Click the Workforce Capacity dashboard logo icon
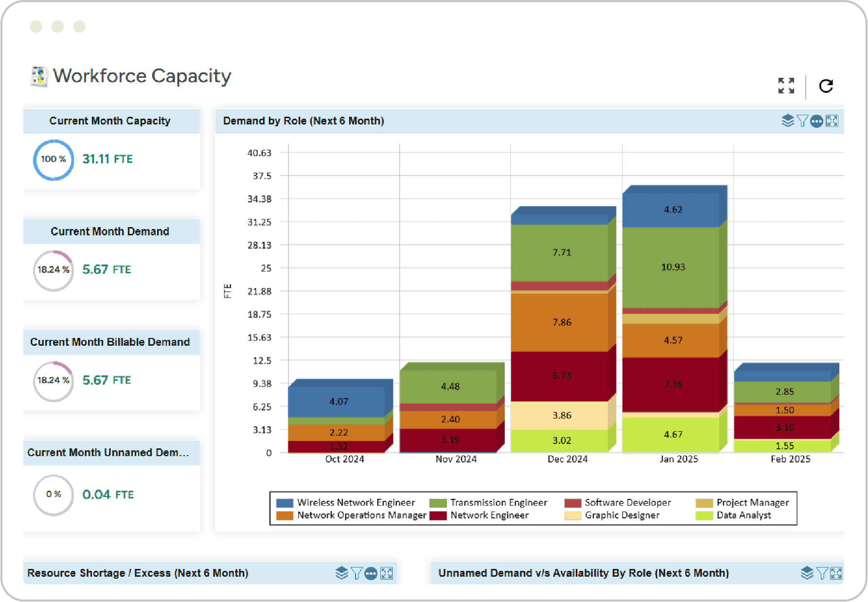 pos(39,77)
